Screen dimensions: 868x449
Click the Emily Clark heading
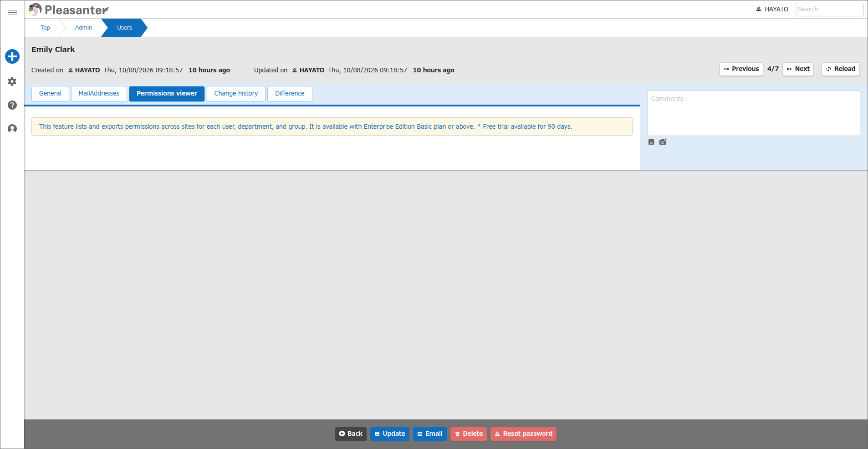coord(53,49)
